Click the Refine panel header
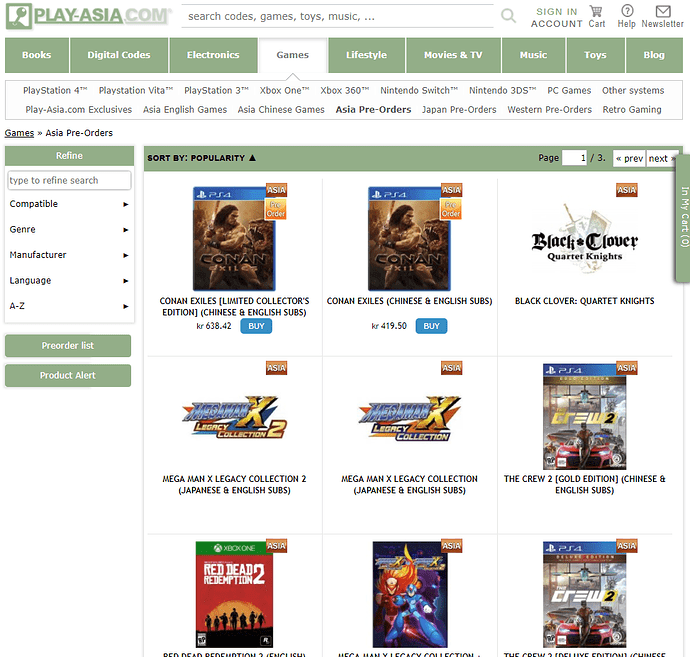The height and width of the screenshot is (657, 690). (x=70, y=156)
